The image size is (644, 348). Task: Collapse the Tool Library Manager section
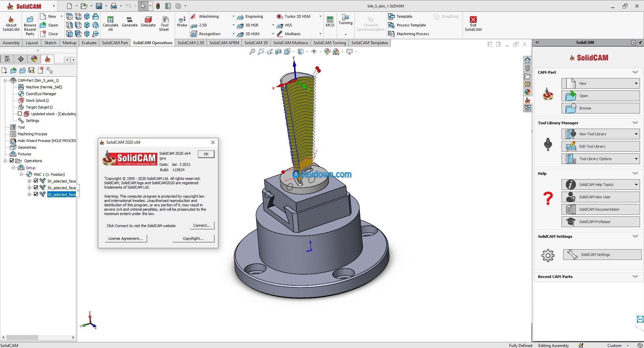[x=635, y=123]
